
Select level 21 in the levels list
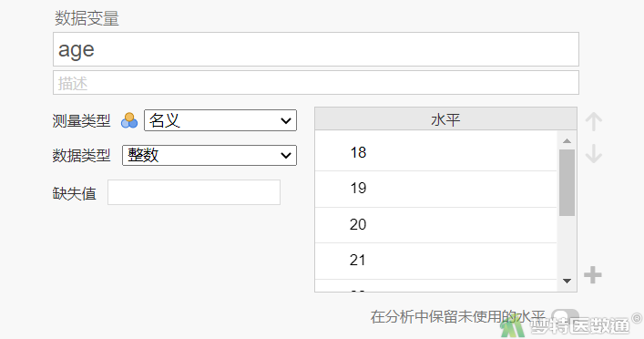[x=435, y=261]
